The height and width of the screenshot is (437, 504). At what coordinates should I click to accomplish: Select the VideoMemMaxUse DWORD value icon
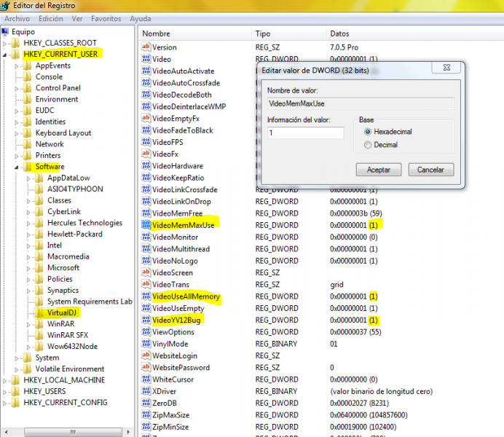pyautogui.click(x=146, y=225)
